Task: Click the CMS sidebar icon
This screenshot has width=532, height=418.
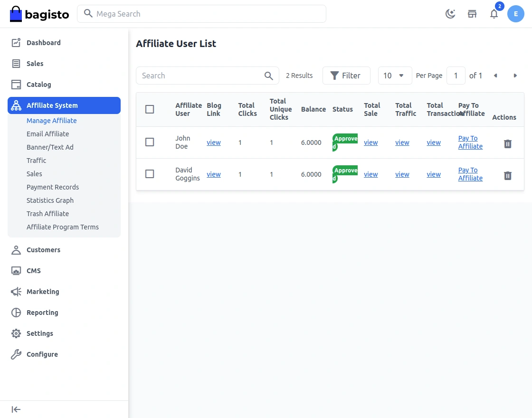Action: coord(16,270)
